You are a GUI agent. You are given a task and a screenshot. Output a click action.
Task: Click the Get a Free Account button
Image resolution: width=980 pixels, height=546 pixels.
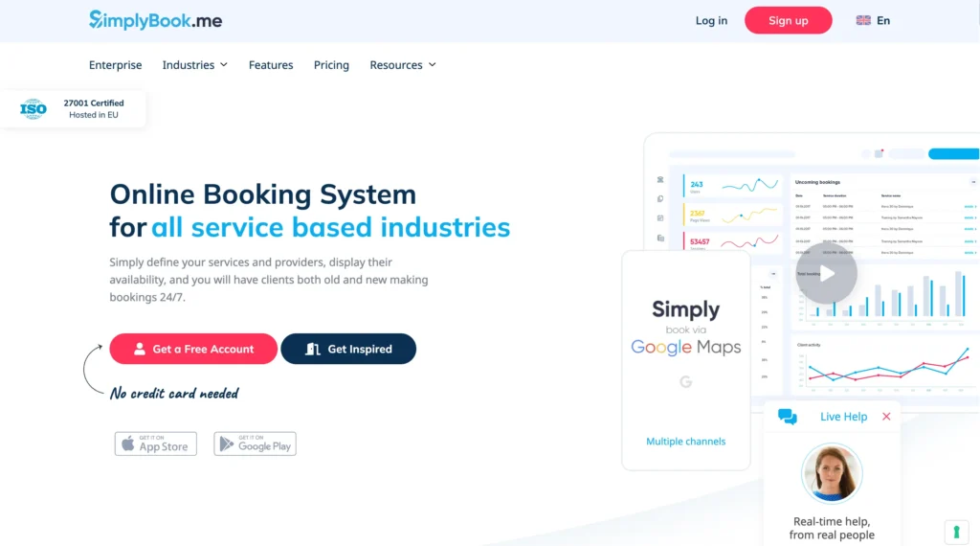click(x=193, y=349)
